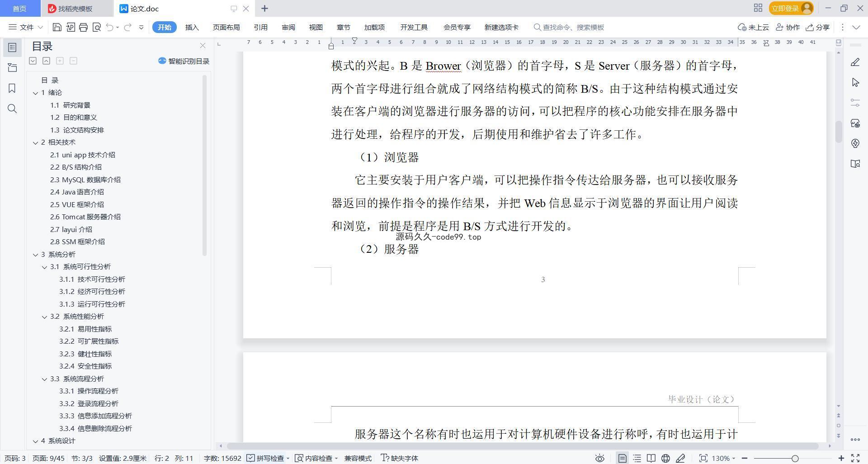Click the pen edit icon in right sidebar

(x=855, y=62)
